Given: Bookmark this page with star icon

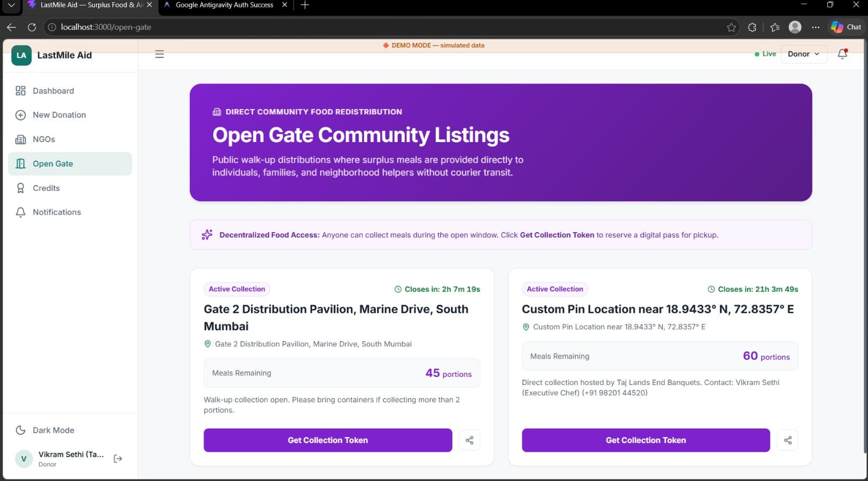Looking at the screenshot, I should coord(731,27).
